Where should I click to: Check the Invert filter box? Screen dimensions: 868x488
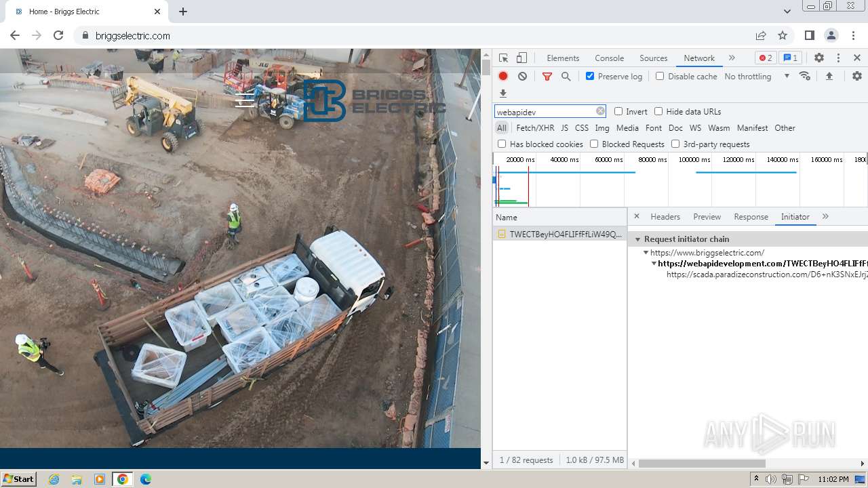point(618,111)
